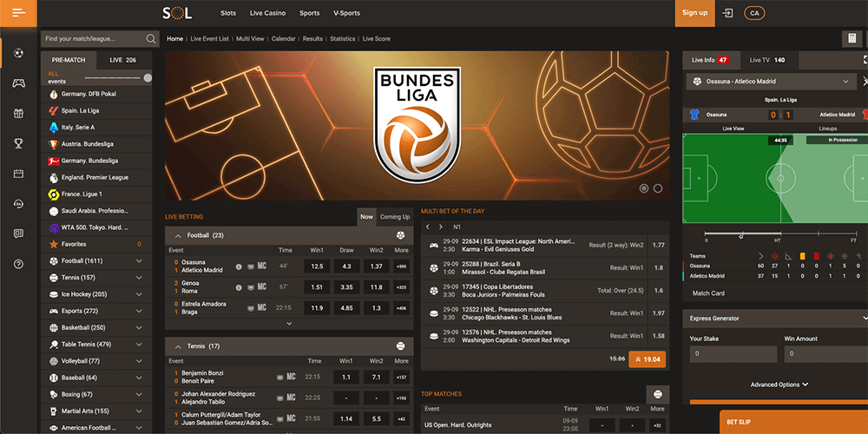Open the Statistics link

(343, 39)
